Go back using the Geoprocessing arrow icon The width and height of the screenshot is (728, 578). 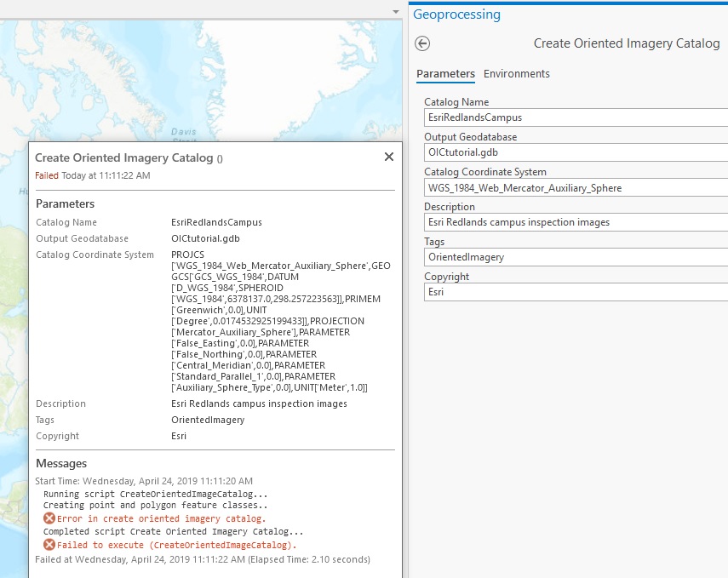422,43
